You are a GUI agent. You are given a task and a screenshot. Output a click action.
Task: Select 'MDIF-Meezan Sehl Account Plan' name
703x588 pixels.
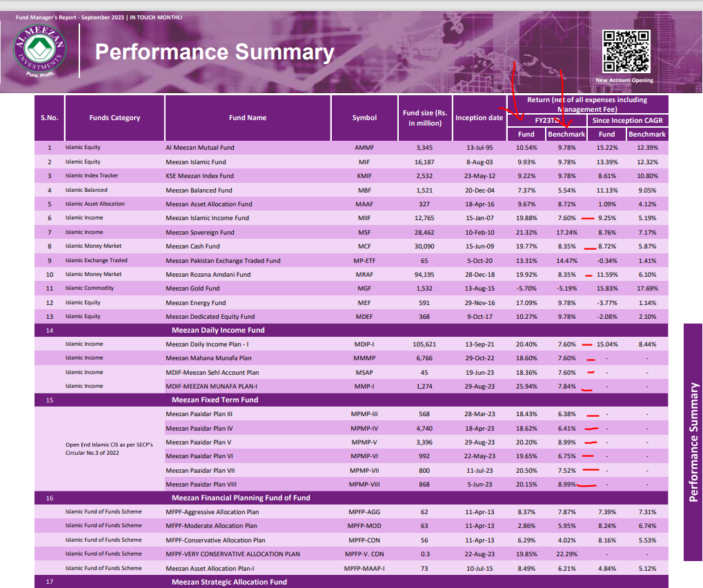[x=212, y=373]
